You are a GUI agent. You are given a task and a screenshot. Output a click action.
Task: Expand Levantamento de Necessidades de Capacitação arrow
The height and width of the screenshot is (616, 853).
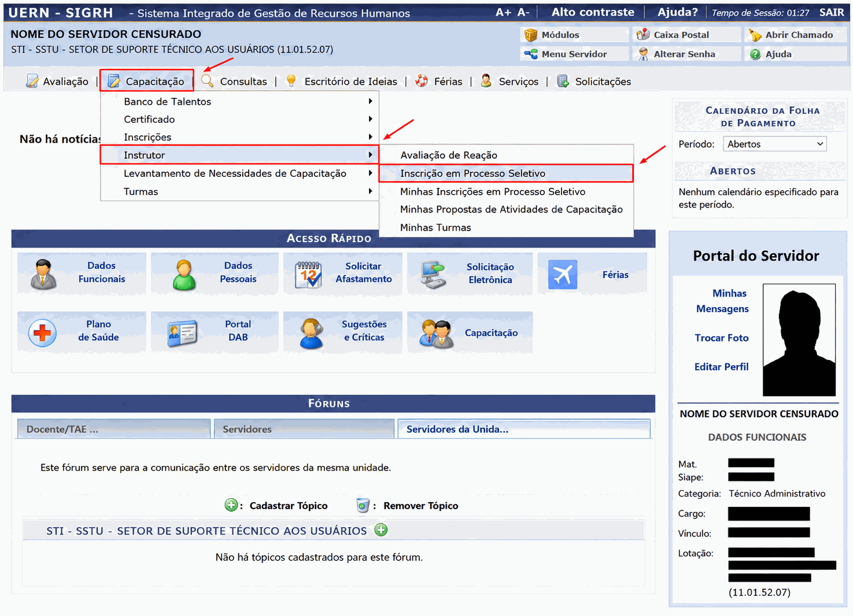(x=370, y=173)
